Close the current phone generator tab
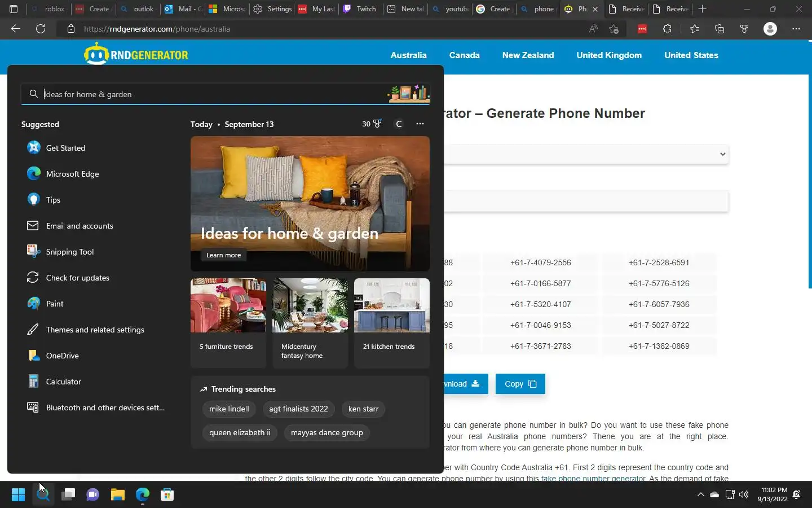Image resolution: width=812 pixels, height=508 pixels. pos(595,9)
